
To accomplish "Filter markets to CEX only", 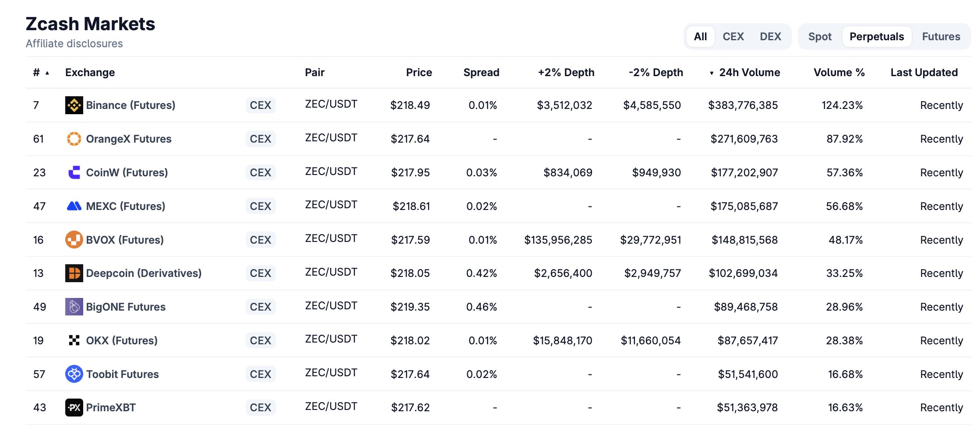I will [733, 37].
